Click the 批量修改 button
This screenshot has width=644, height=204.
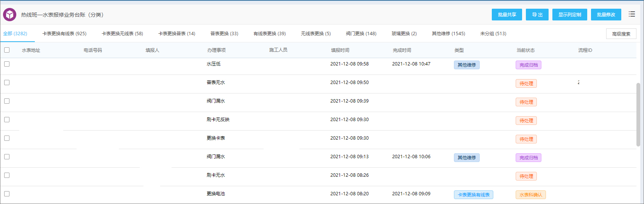606,15
